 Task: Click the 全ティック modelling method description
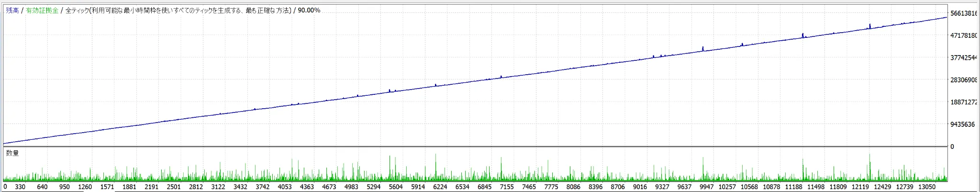[x=178, y=10]
